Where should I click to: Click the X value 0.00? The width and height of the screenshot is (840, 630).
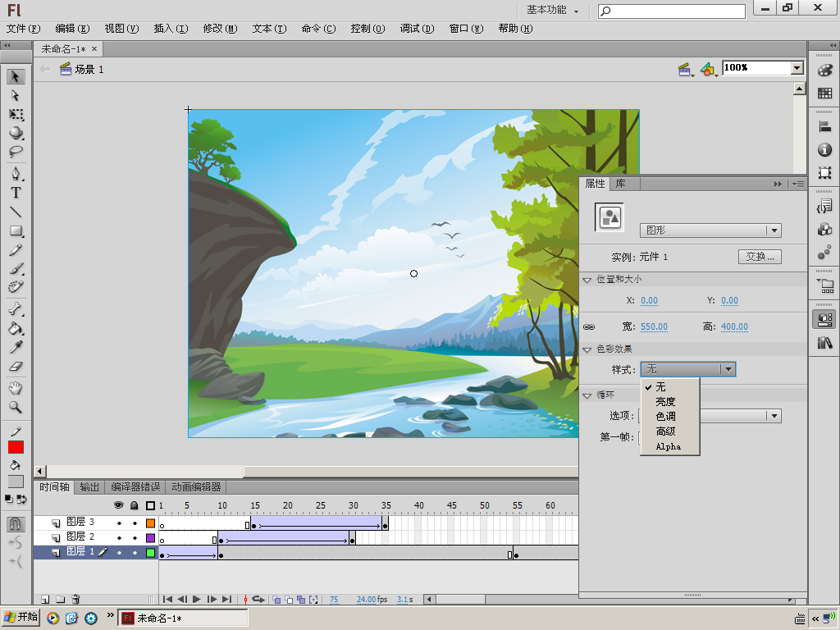pos(650,300)
